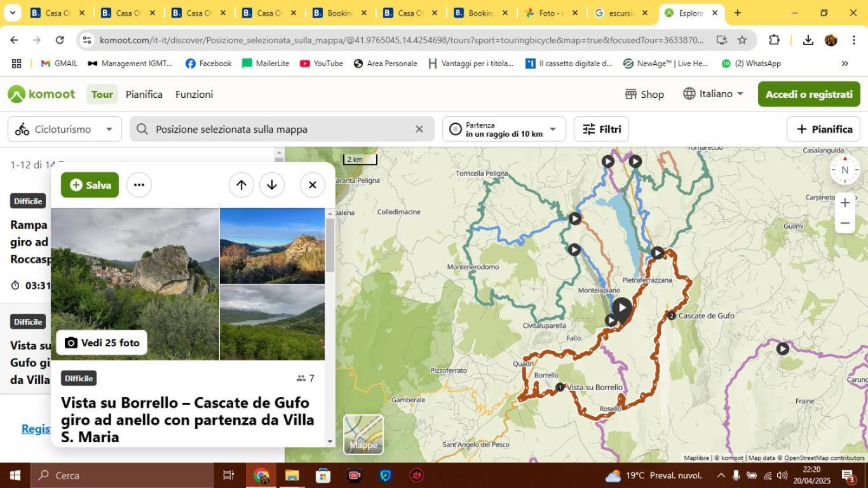Click Accedi o registrati button
This screenshot has height=488, width=868.
click(809, 94)
